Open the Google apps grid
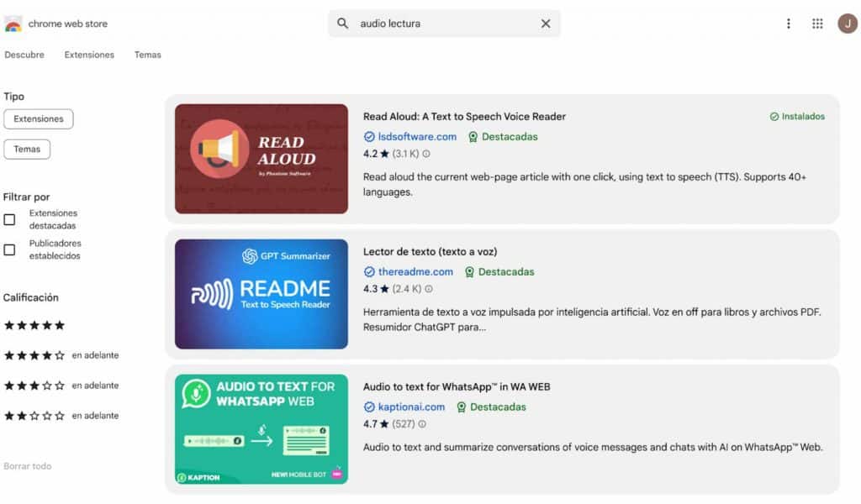This screenshot has width=861, height=504. click(x=817, y=24)
